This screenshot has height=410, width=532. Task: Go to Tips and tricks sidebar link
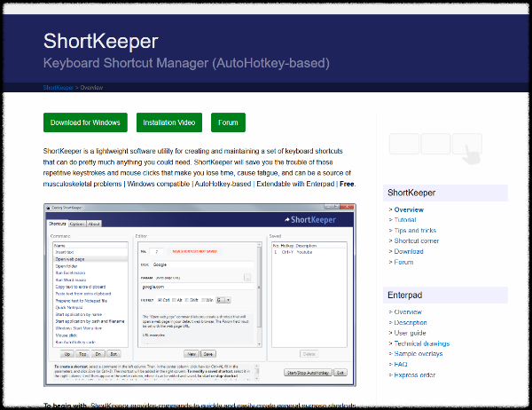point(415,231)
